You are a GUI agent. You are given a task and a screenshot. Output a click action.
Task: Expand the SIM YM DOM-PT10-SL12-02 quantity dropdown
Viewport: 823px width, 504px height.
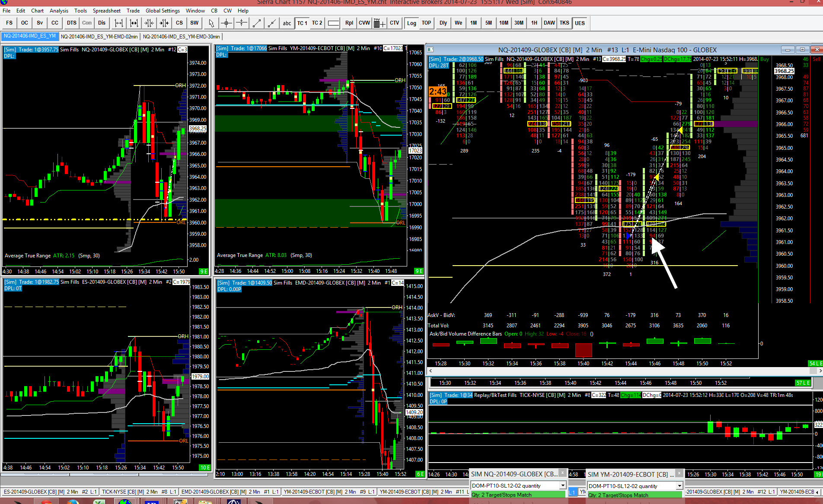679,485
